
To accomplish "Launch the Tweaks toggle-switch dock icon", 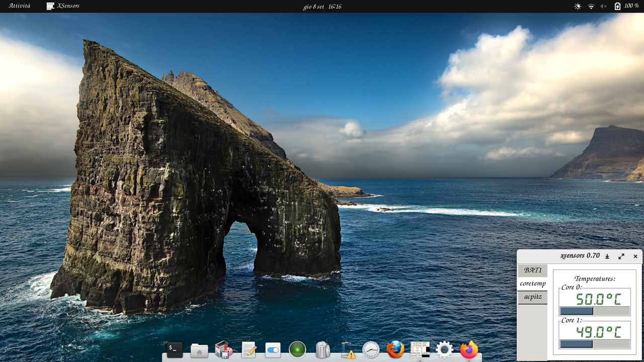I will [273, 350].
